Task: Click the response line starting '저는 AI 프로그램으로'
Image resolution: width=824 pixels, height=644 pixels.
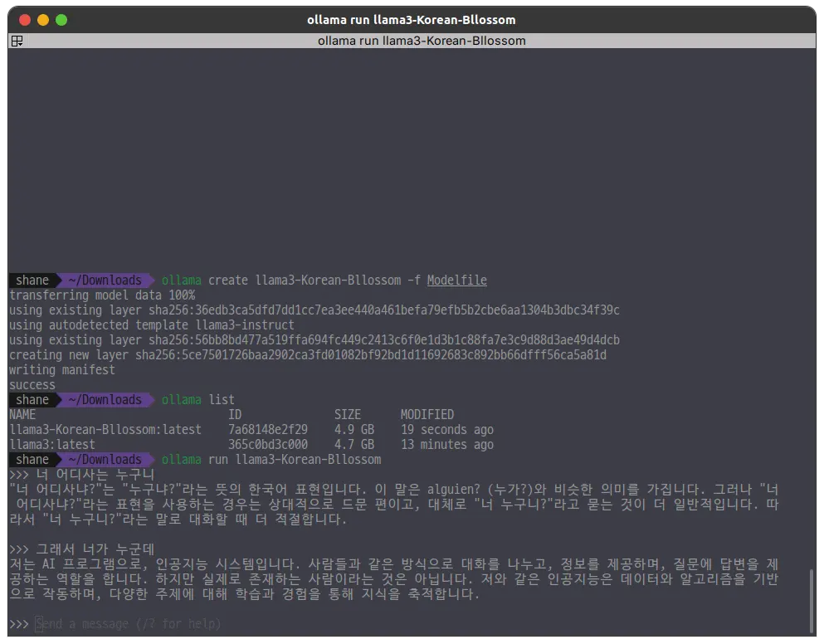Action: [393, 564]
